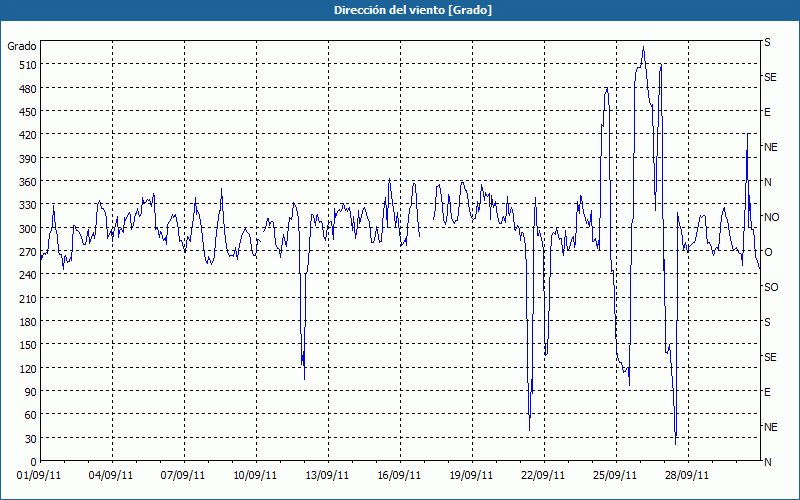Choose the 22/09/11 date label
Viewport: 800px width, 500px height.
pos(543,475)
